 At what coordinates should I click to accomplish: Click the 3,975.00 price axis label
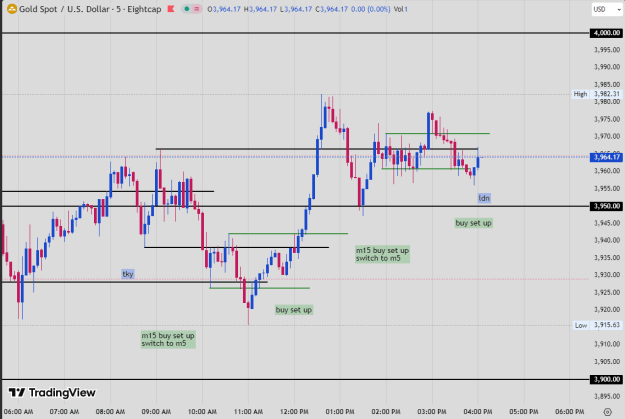point(607,119)
